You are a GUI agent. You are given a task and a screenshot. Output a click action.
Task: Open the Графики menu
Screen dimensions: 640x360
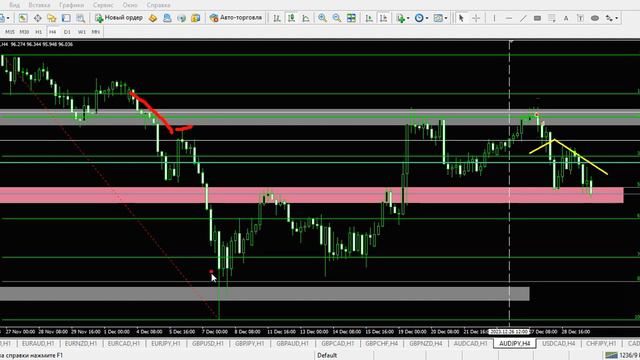71,5
